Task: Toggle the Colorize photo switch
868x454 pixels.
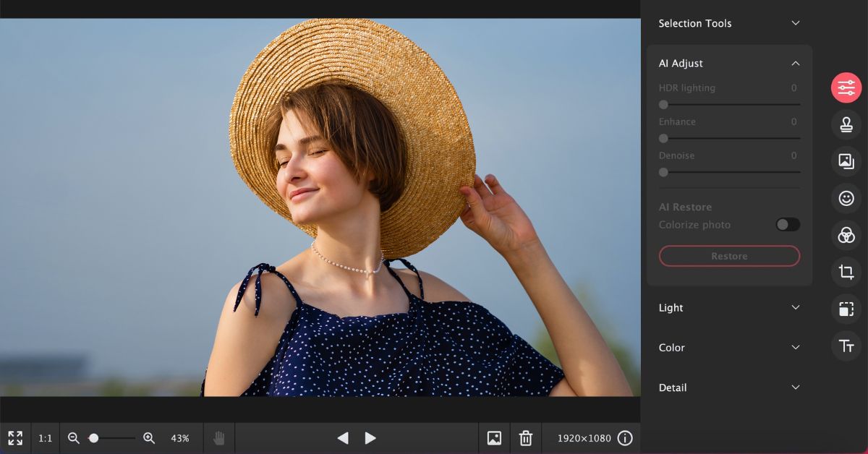Action: pyautogui.click(x=788, y=225)
